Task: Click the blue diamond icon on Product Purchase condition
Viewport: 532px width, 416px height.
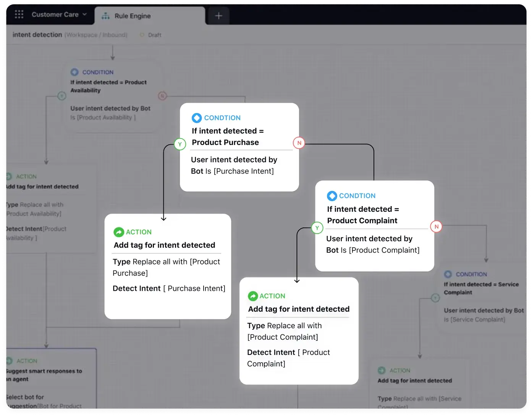Action: (197, 118)
